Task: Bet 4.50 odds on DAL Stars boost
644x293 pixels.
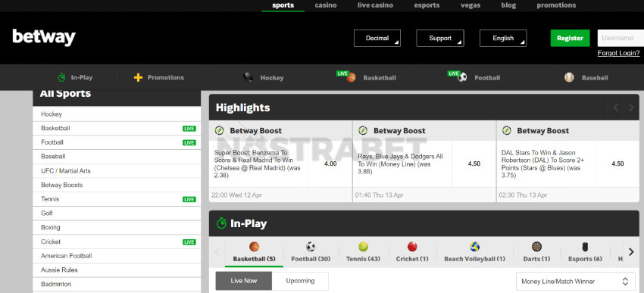Action: [617, 164]
